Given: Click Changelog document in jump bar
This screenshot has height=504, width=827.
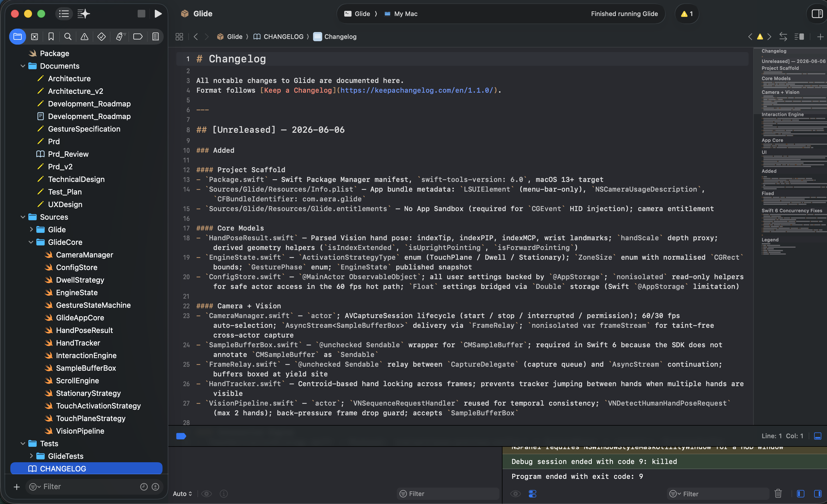Looking at the screenshot, I should pos(335,37).
